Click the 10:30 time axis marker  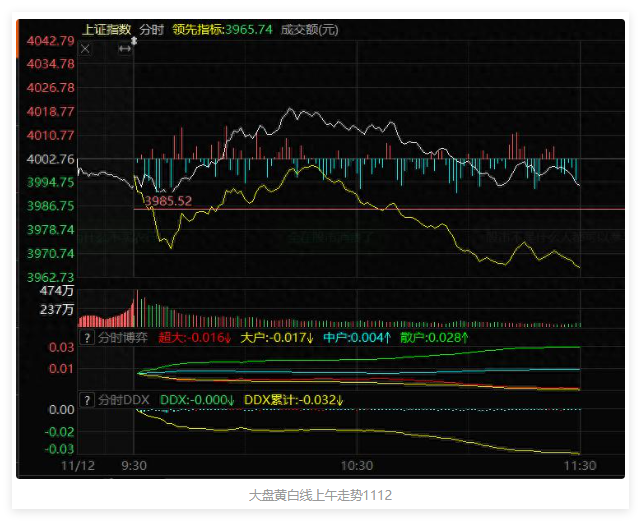click(356, 466)
